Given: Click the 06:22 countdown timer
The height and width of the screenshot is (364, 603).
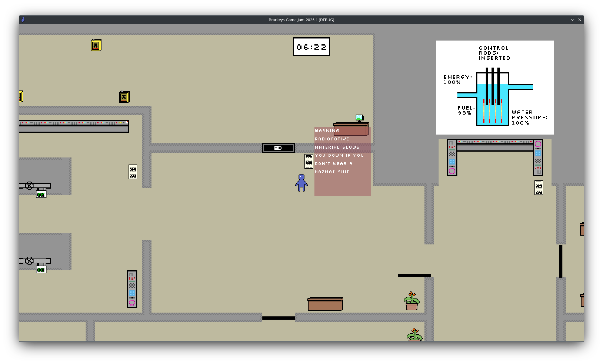Looking at the screenshot, I should pyautogui.click(x=312, y=47).
